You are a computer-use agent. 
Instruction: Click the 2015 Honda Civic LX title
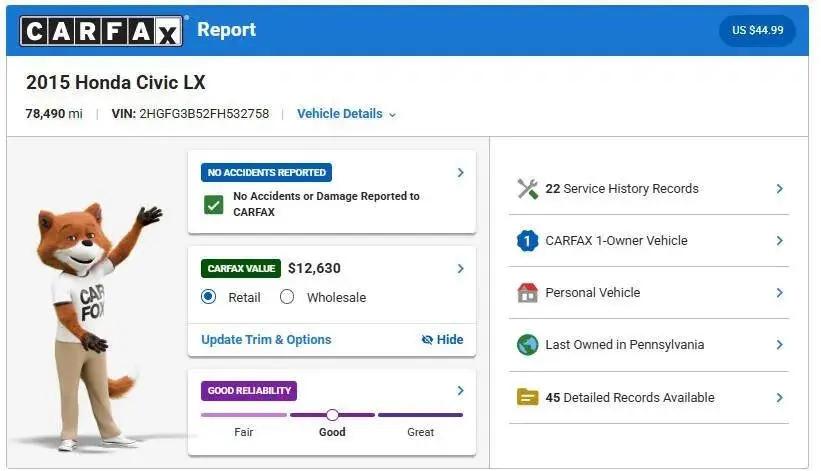116,82
